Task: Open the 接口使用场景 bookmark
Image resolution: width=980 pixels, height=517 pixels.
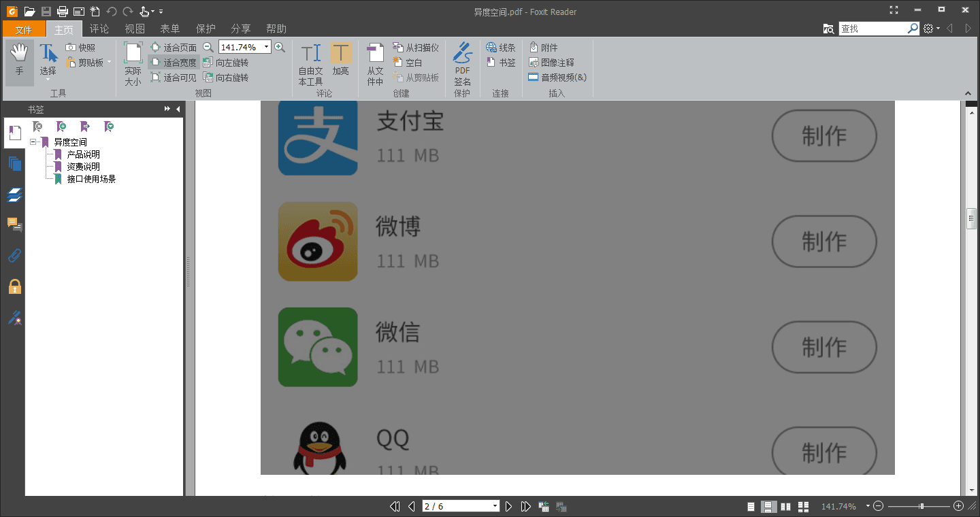Action: [x=91, y=179]
